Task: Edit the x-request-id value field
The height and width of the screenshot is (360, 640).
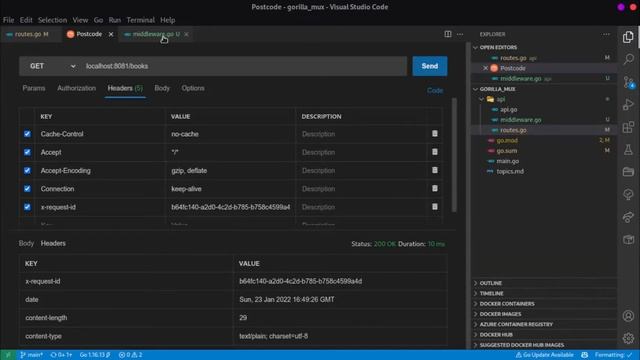Action: coord(231,207)
